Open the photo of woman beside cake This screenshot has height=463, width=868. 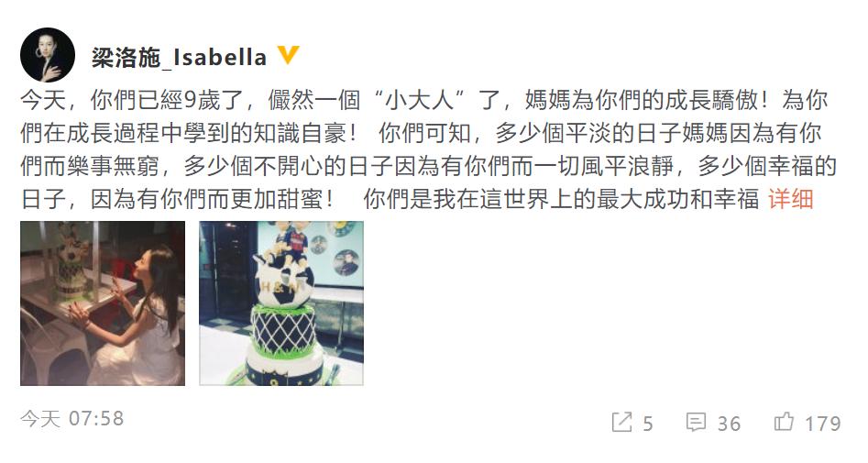103,303
